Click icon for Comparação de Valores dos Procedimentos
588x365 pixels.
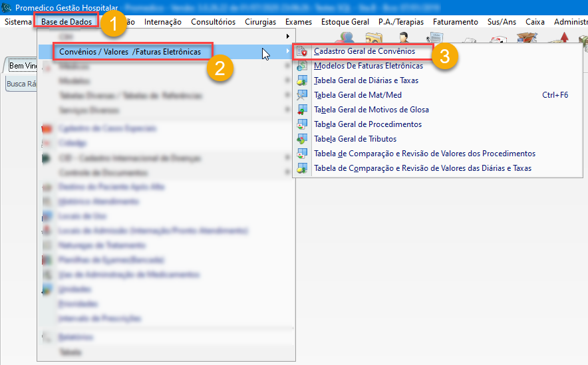(x=303, y=154)
